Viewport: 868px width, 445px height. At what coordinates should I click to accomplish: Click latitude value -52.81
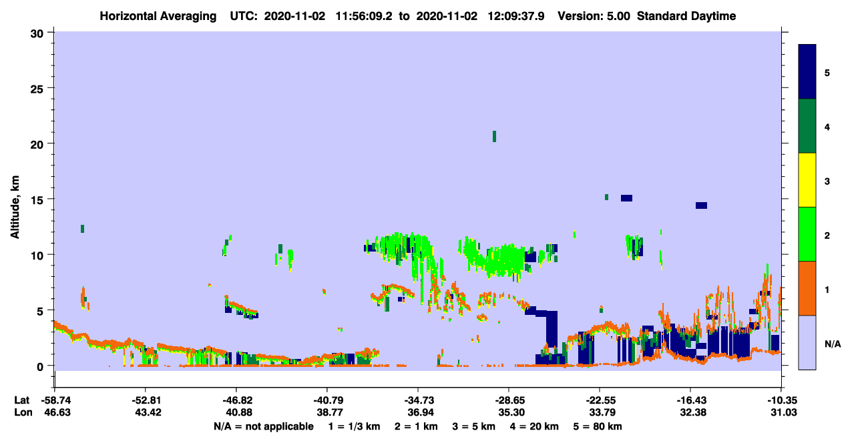pos(145,400)
